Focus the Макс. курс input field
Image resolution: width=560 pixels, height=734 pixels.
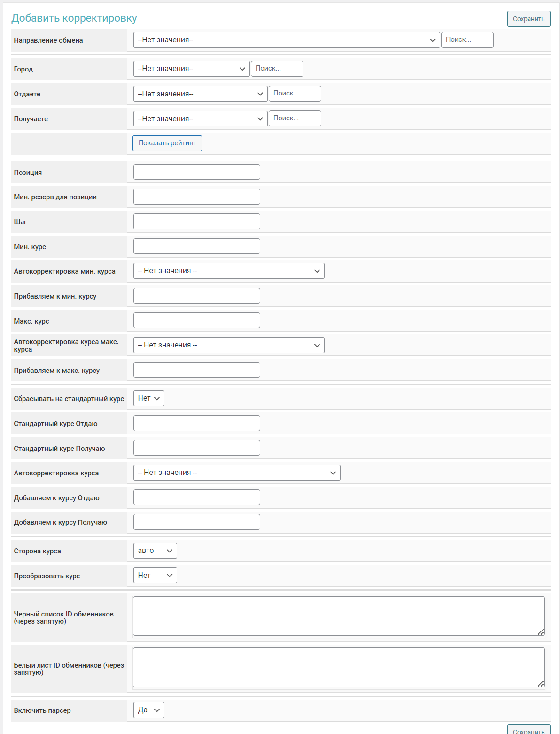point(196,320)
